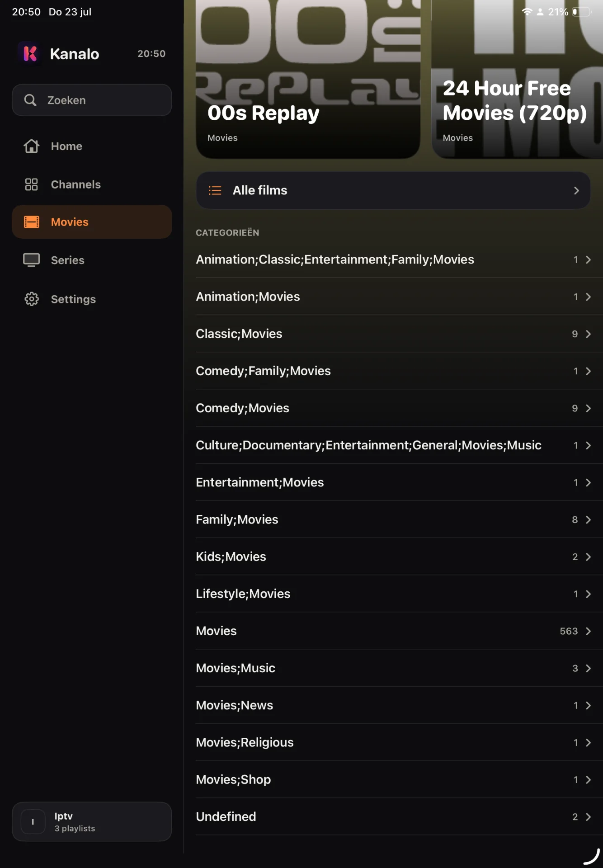Image resolution: width=603 pixels, height=868 pixels.
Task: Open the Movies;News category
Action: point(399,705)
